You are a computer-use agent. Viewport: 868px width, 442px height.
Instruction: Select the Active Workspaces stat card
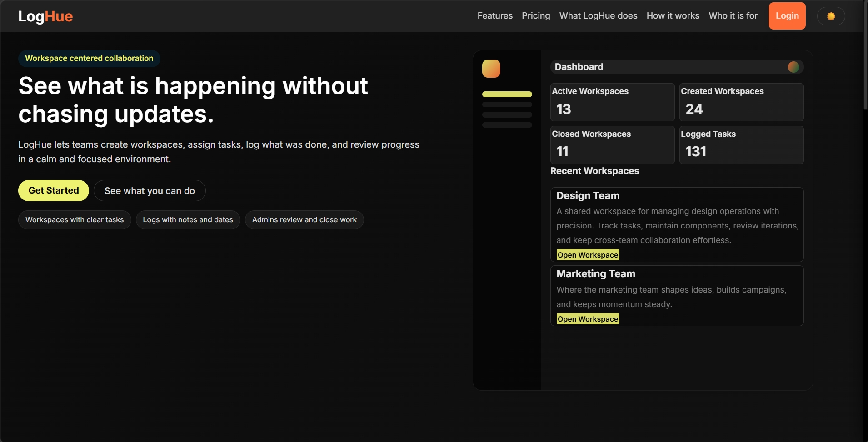(612, 102)
